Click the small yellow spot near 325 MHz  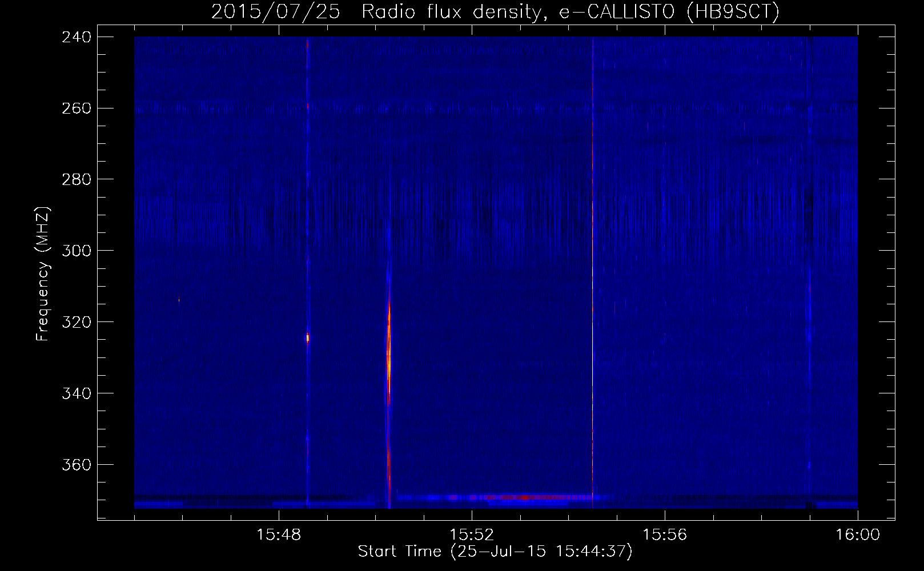pyautogui.click(x=308, y=337)
